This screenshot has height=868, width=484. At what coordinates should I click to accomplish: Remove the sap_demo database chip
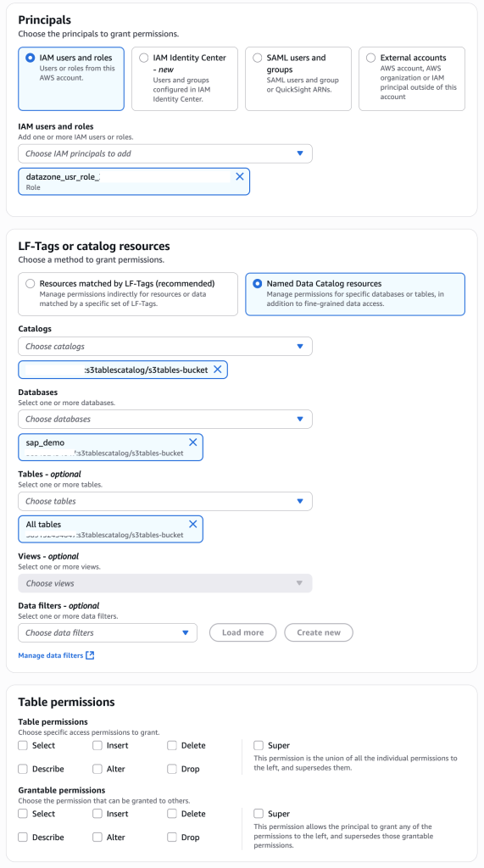pos(192,442)
